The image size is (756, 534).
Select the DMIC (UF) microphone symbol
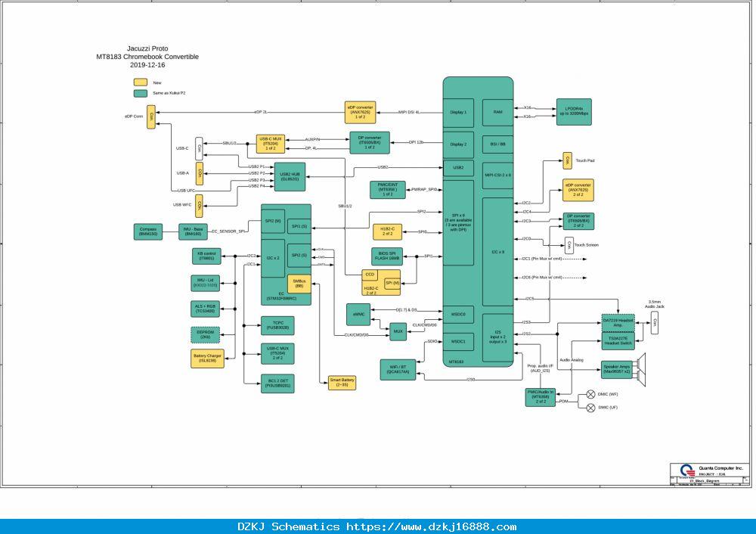pyautogui.click(x=590, y=408)
